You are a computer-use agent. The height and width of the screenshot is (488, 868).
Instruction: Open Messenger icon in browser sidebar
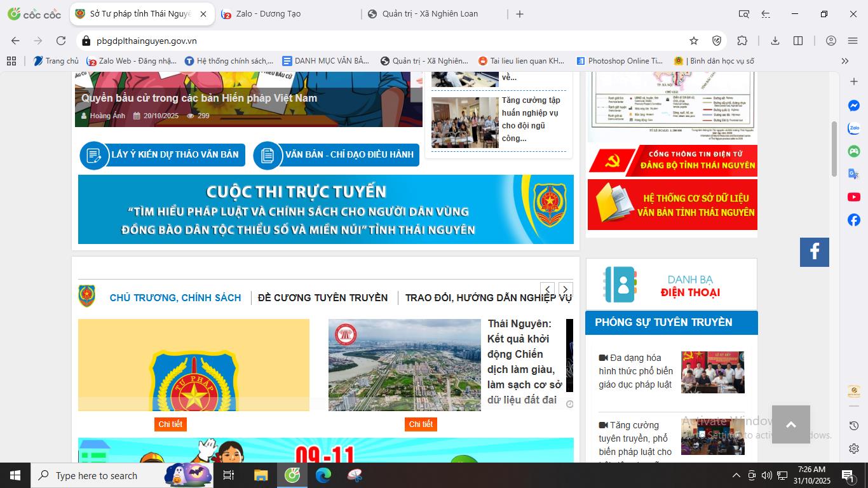point(853,105)
